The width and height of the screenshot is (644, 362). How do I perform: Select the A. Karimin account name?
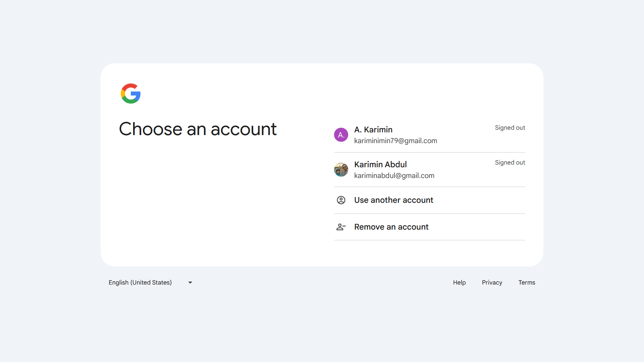click(x=373, y=130)
